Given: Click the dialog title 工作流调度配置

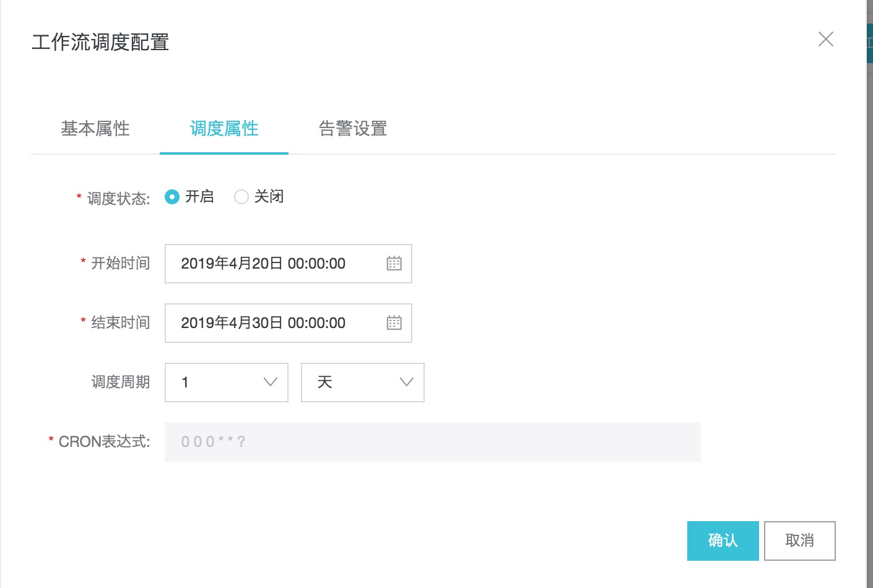Looking at the screenshot, I should point(100,42).
